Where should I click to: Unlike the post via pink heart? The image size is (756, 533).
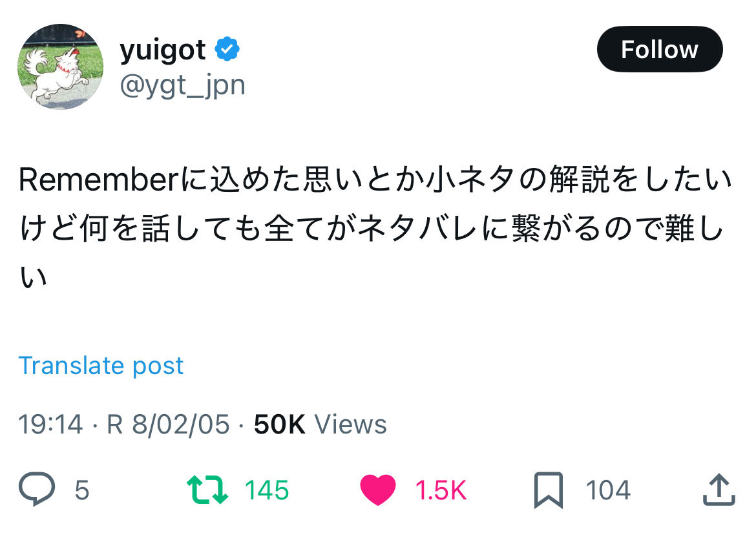377,490
